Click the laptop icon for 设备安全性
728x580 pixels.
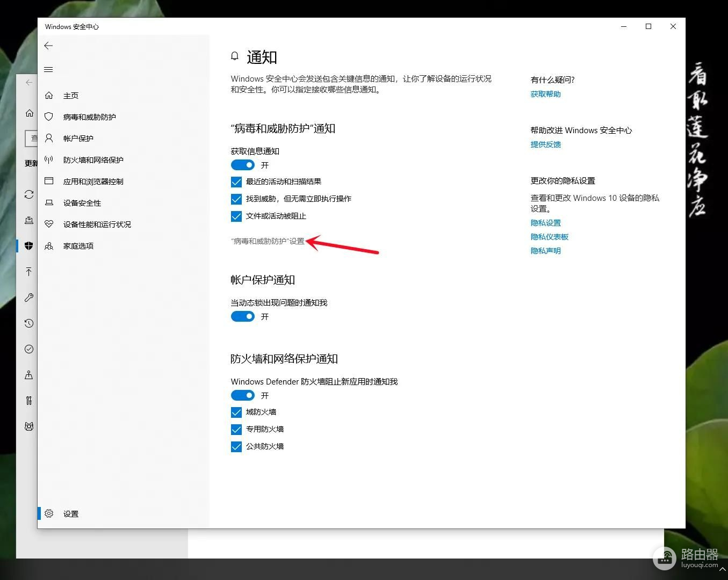pyautogui.click(x=49, y=202)
